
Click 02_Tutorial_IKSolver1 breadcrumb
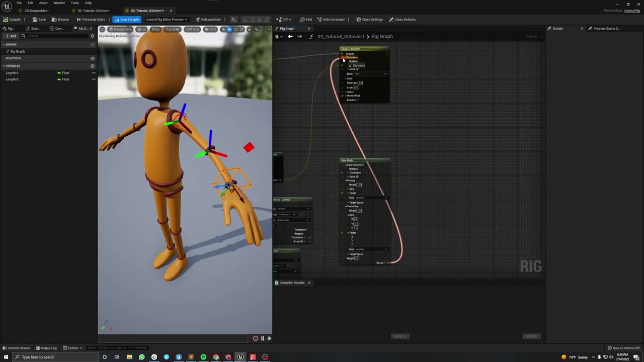click(x=341, y=36)
